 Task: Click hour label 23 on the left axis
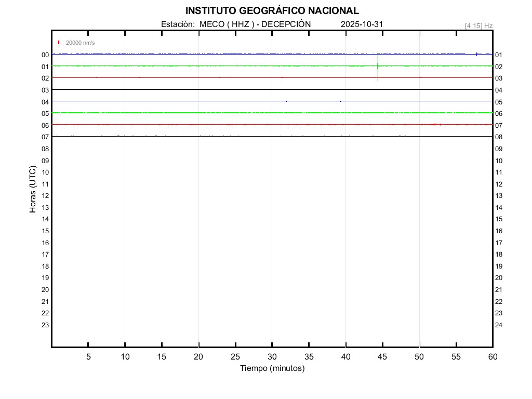45,325
